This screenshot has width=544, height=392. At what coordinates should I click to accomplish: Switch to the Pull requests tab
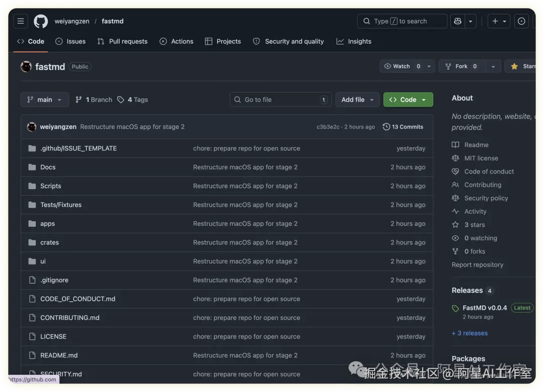coord(122,42)
